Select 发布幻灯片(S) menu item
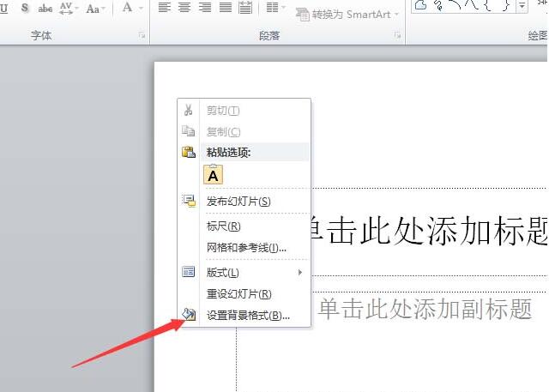Viewport: 549px width, 392px height. (x=244, y=202)
